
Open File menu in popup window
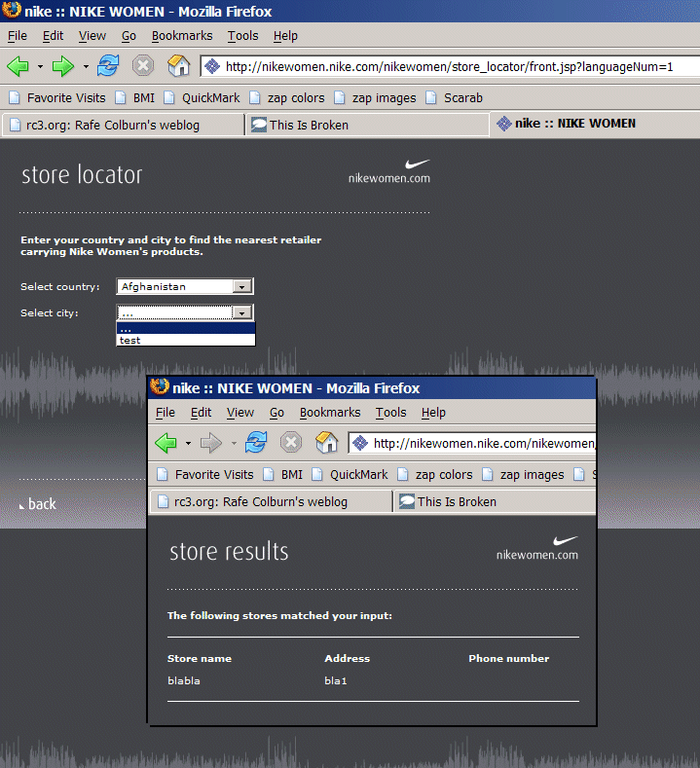point(166,413)
